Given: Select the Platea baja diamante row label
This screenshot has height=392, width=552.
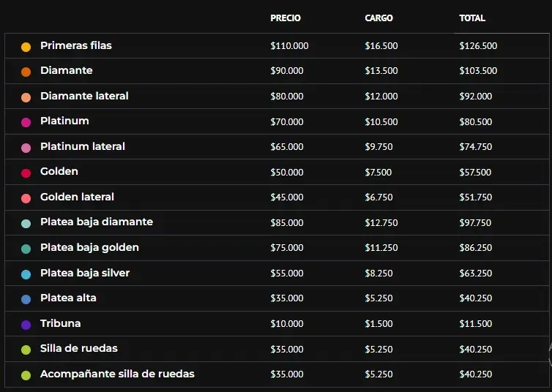Looking at the screenshot, I should point(97,222).
